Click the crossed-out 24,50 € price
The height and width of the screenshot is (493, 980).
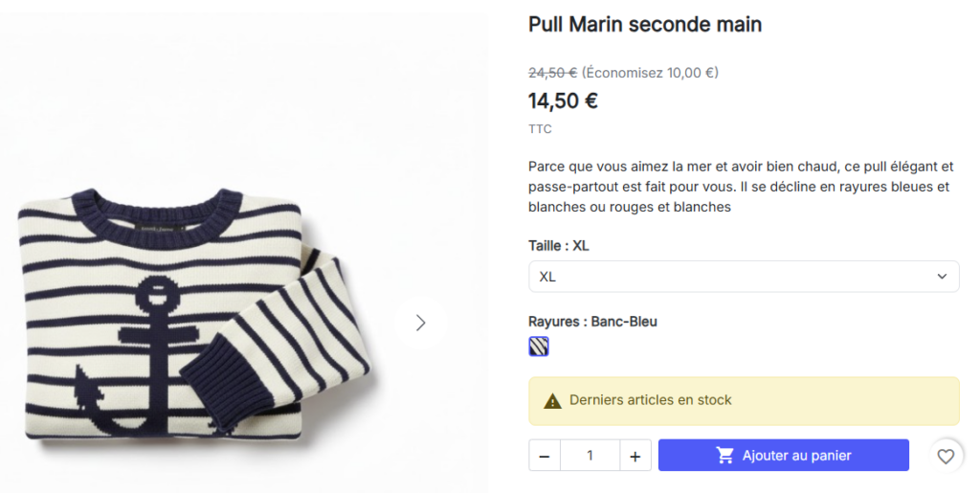point(552,72)
